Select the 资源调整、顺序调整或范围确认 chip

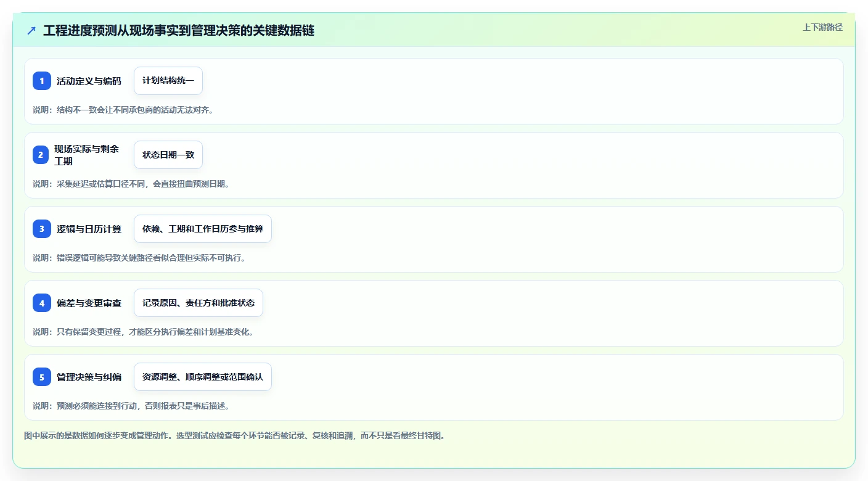(x=203, y=377)
